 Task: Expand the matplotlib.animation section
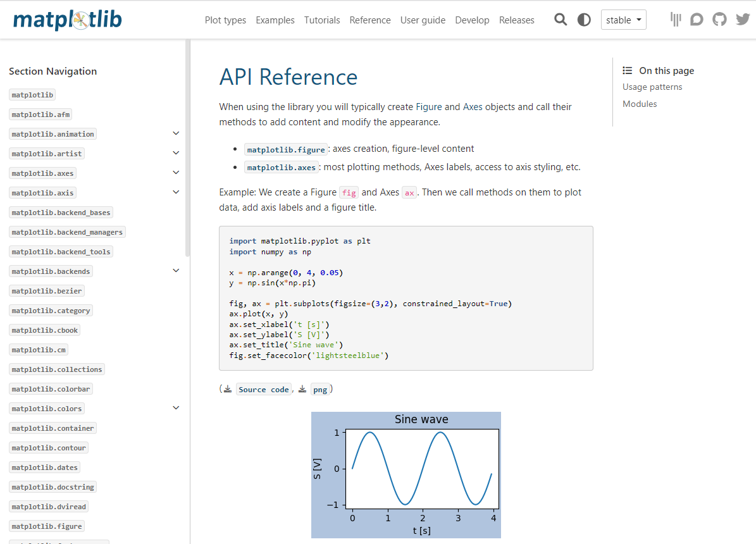[x=176, y=133]
